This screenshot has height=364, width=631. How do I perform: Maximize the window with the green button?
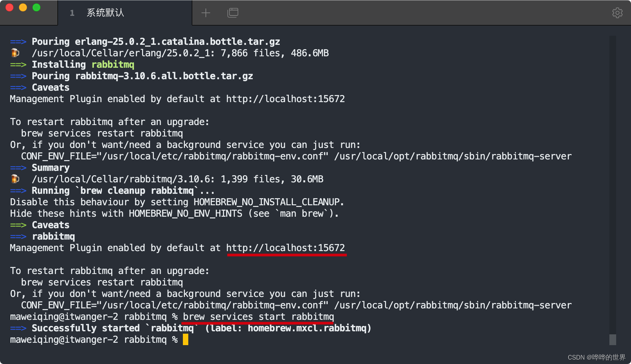[x=36, y=7]
